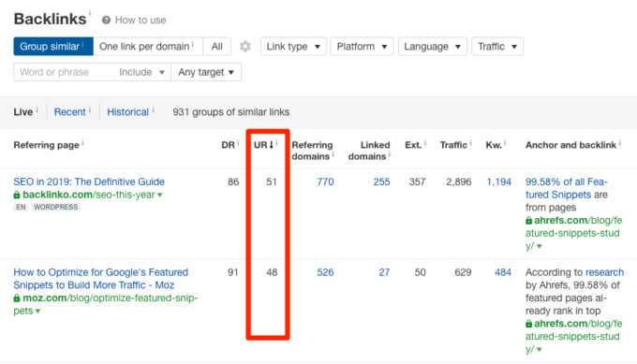Select the All links mode
The height and width of the screenshot is (364, 637).
217,46
